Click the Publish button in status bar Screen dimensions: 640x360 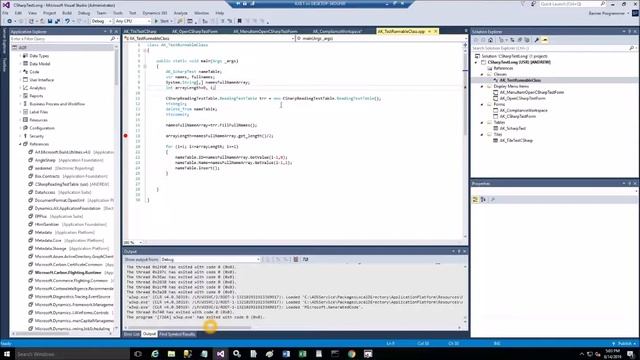(624, 344)
